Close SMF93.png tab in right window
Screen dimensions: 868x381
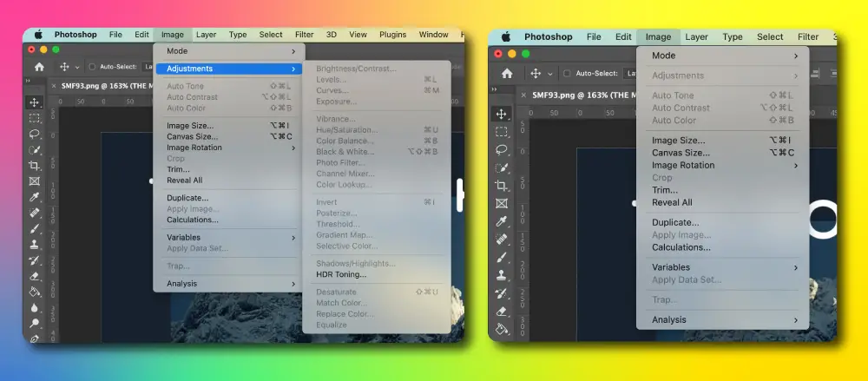pos(523,95)
